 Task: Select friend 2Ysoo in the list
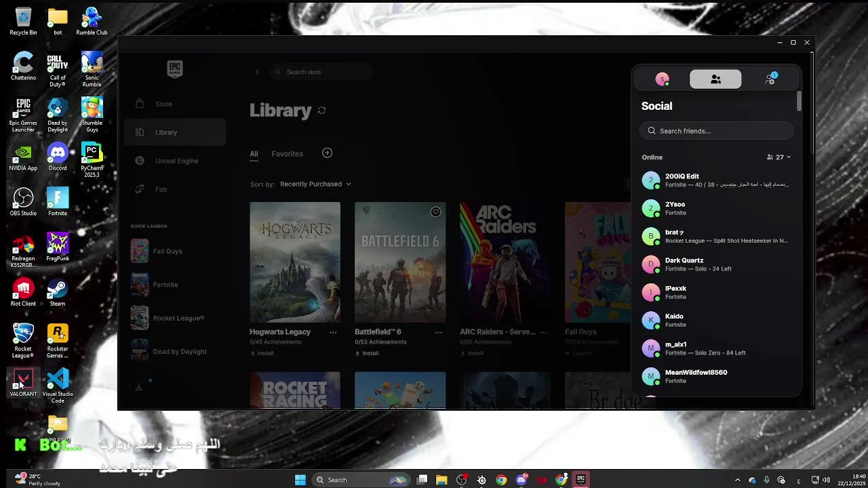click(x=716, y=208)
